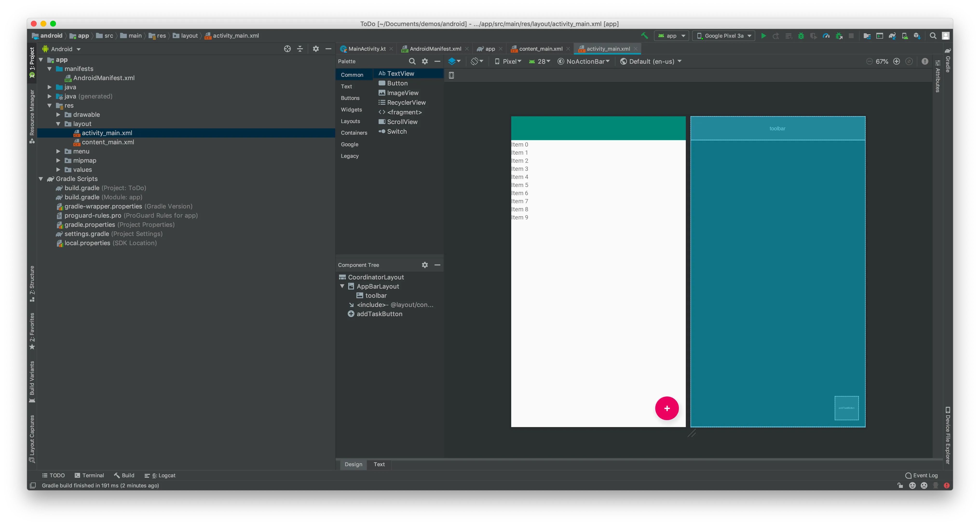980x526 pixels.
Task: Collapse all icon in Project panel header
Action: pyautogui.click(x=300, y=49)
